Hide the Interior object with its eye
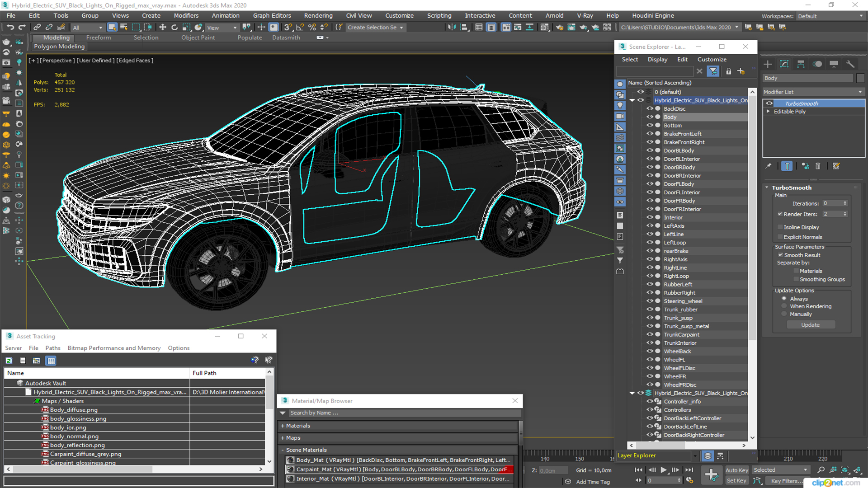This screenshot has height=488, width=868. pyautogui.click(x=650, y=217)
